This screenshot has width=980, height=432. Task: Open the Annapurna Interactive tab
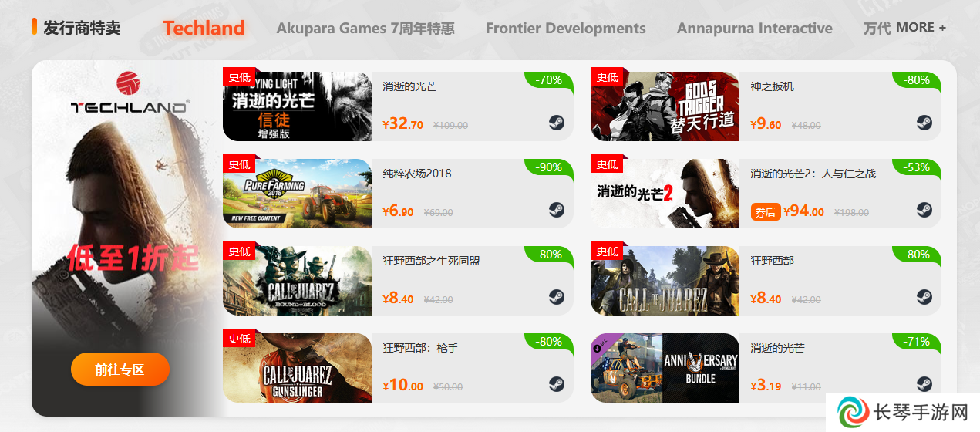point(755,29)
